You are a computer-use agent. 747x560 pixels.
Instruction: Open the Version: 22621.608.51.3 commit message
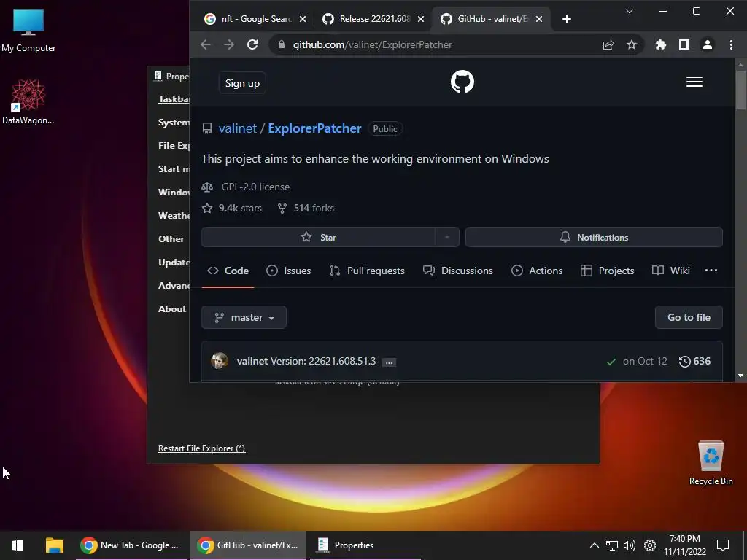pyautogui.click(x=323, y=361)
